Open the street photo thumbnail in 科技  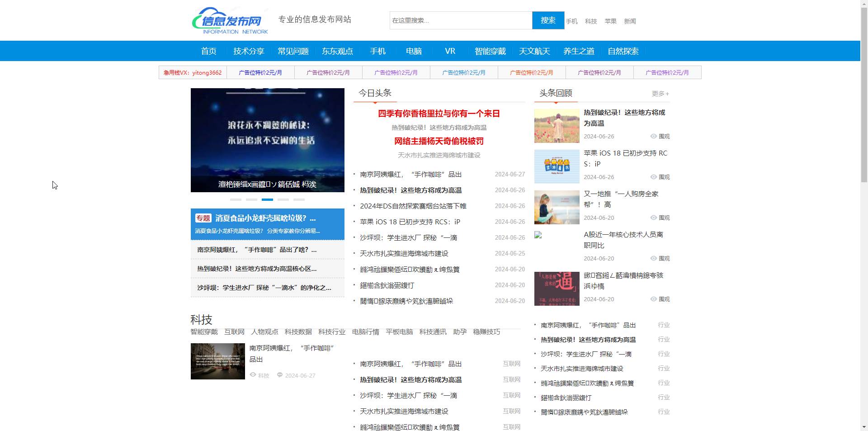218,361
